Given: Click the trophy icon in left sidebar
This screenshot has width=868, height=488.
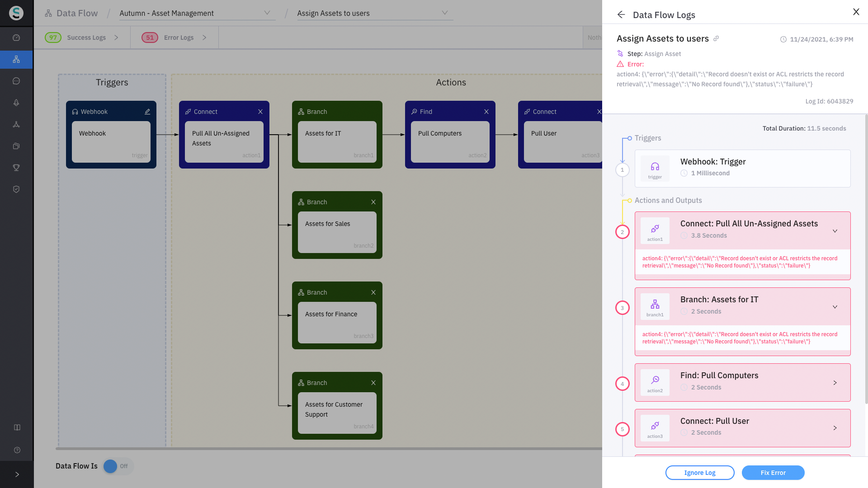Looking at the screenshot, I should (x=16, y=168).
